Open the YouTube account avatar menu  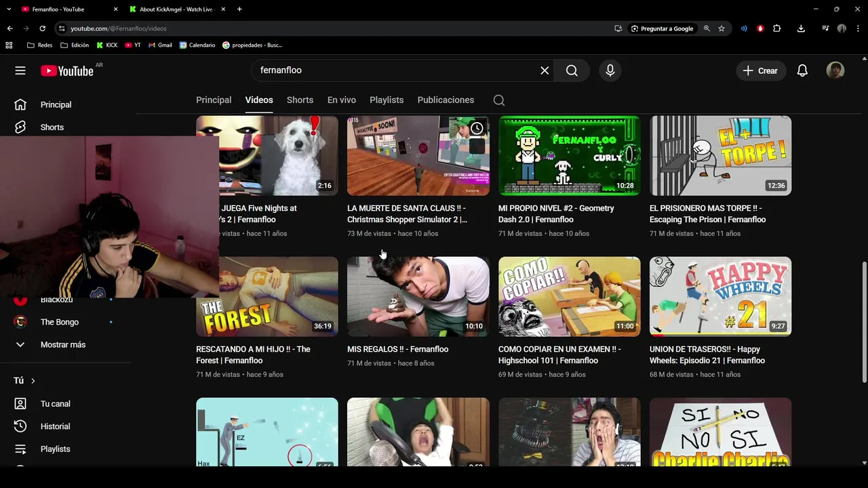[835, 70]
